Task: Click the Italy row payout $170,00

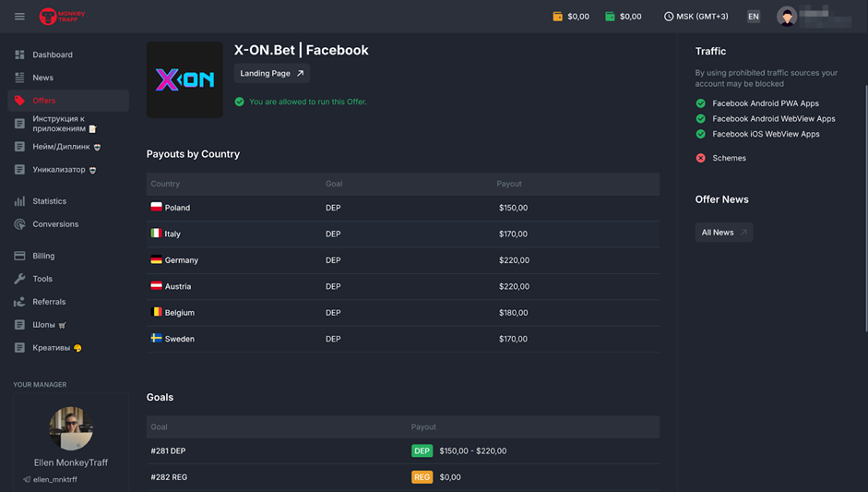Action: point(513,234)
